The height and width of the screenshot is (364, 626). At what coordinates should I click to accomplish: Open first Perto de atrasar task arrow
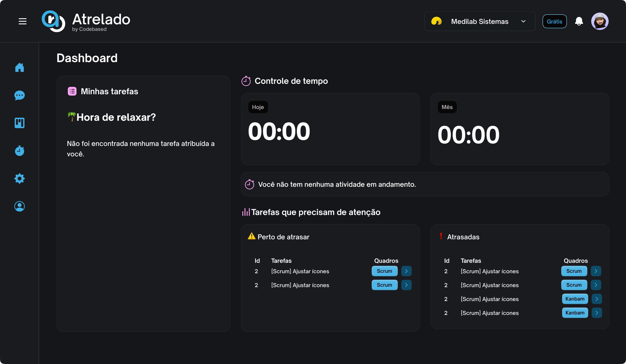pos(406,271)
